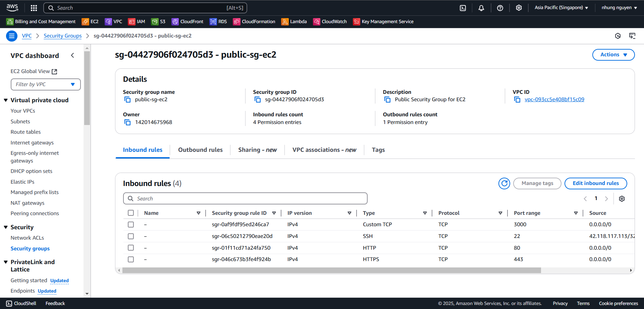This screenshot has height=309, width=644.
Task: Click the hexagon icon beside the breadcrumb
Action: (618, 36)
